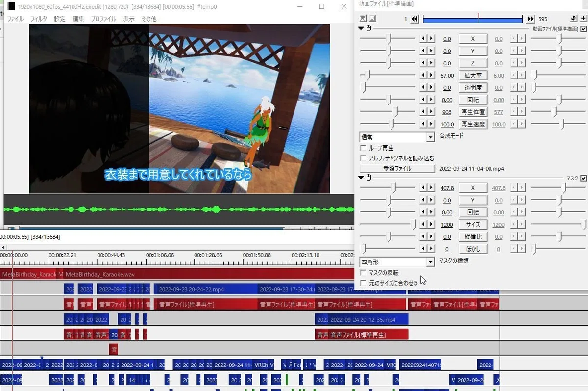
Task: Open the 設定 menu
Action: point(60,19)
